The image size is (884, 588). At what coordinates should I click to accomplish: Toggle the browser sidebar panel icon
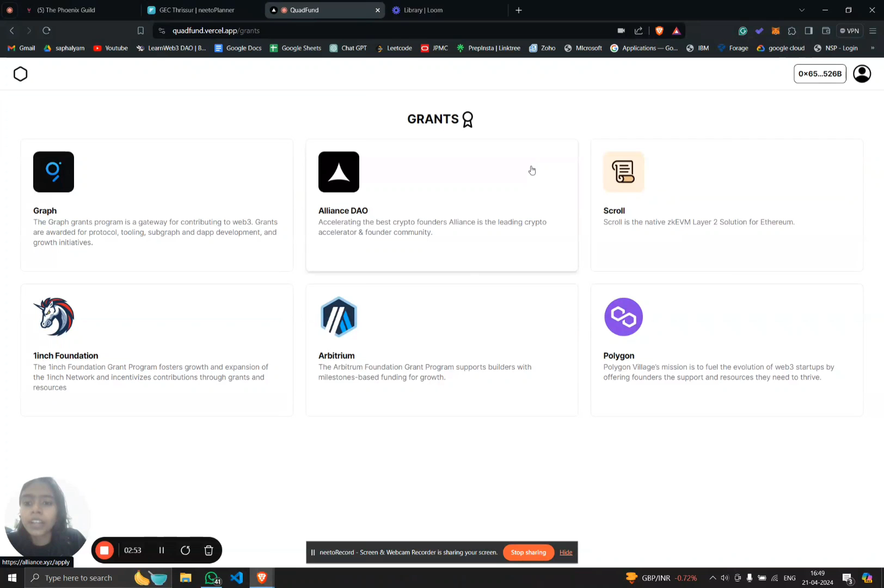coord(809,31)
